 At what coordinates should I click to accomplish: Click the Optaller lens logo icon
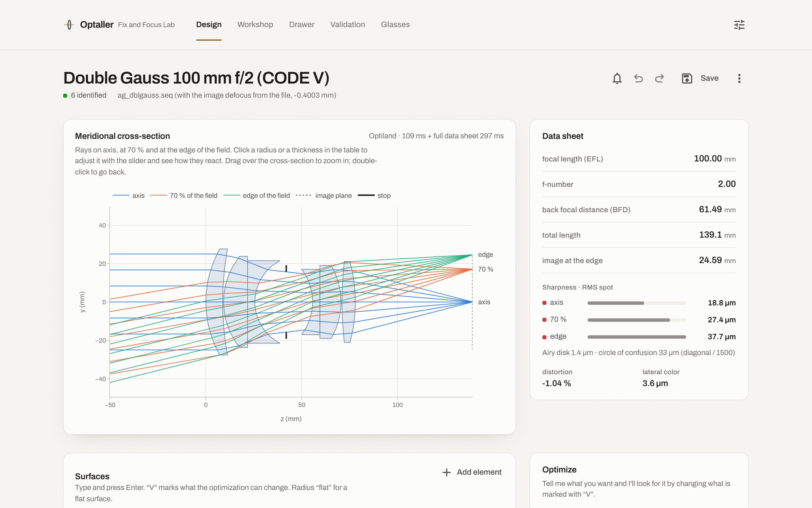pos(69,25)
